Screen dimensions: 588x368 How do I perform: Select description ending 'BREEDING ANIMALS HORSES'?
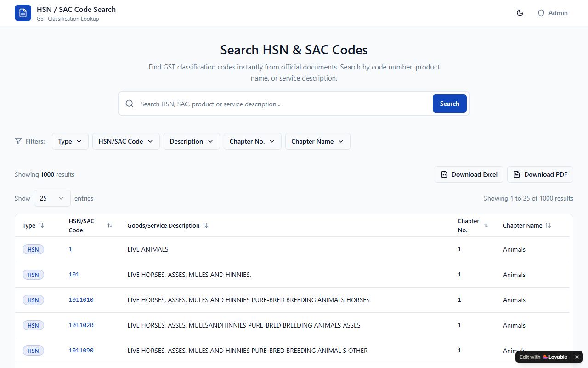pos(249,300)
